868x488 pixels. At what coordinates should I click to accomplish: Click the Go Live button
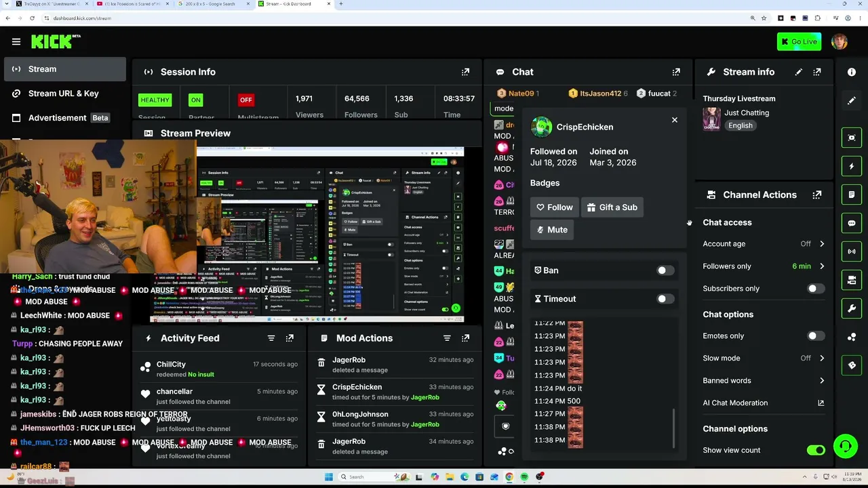[800, 41]
